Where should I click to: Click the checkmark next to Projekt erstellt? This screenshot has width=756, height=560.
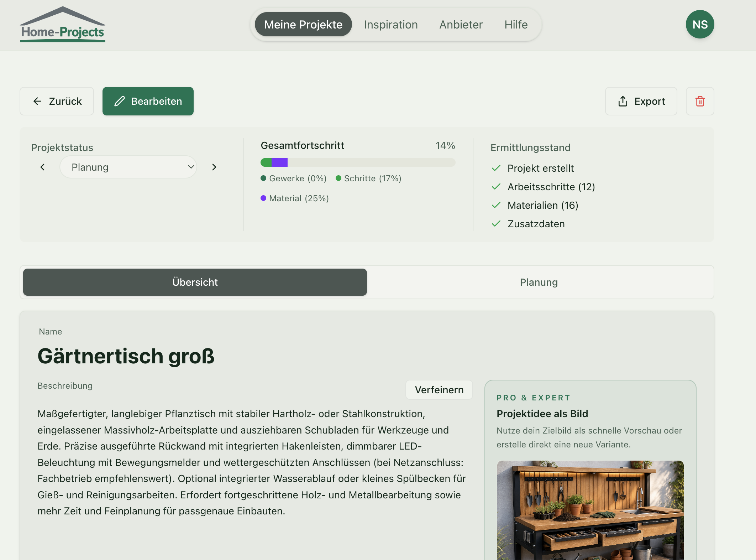coord(496,168)
